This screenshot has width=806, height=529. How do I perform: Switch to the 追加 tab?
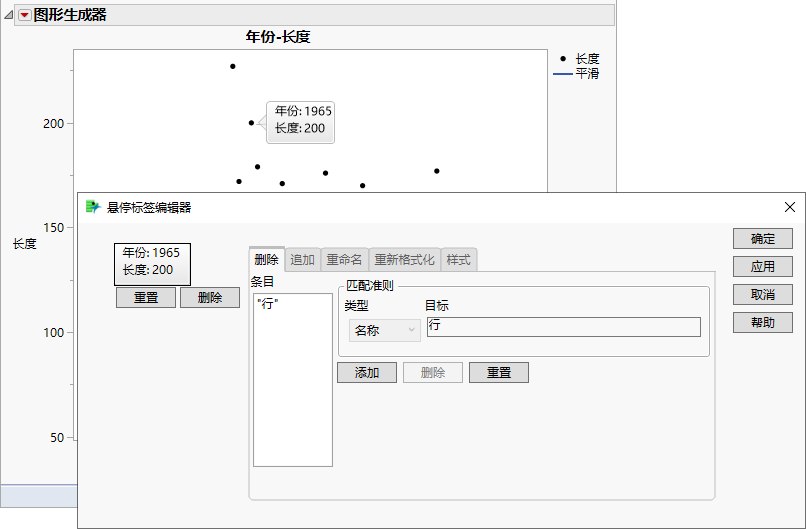click(302, 260)
